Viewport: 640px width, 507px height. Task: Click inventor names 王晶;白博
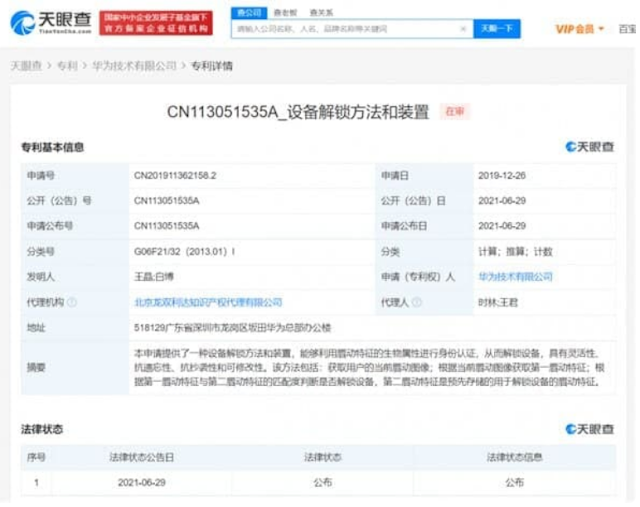click(x=154, y=277)
